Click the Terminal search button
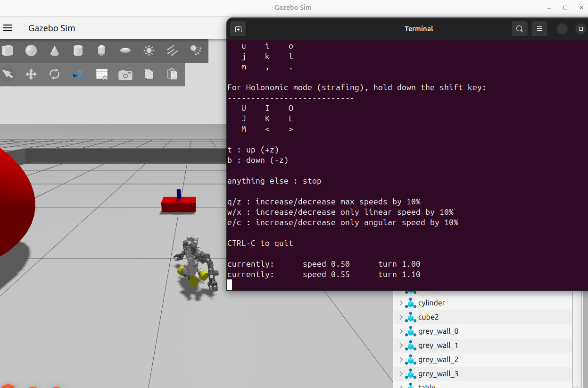Image resolution: width=588 pixels, height=388 pixels. (x=519, y=29)
